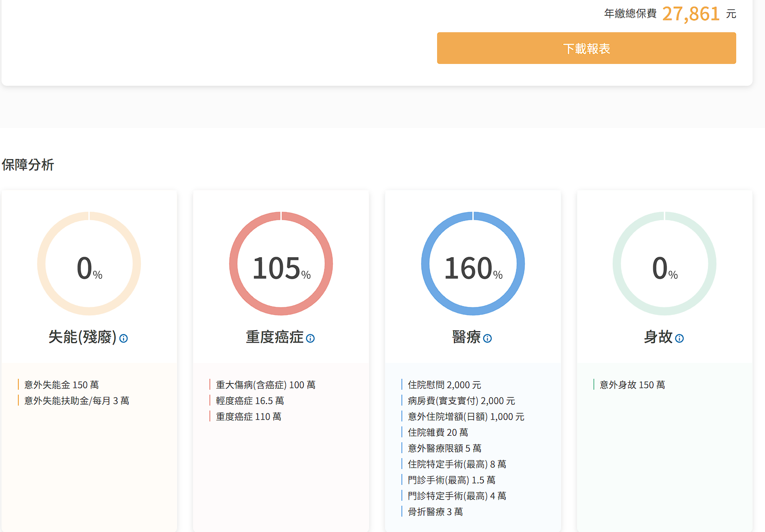
Task: Click the 年繳總保費 27,861 amount
Action: click(690, 14)
